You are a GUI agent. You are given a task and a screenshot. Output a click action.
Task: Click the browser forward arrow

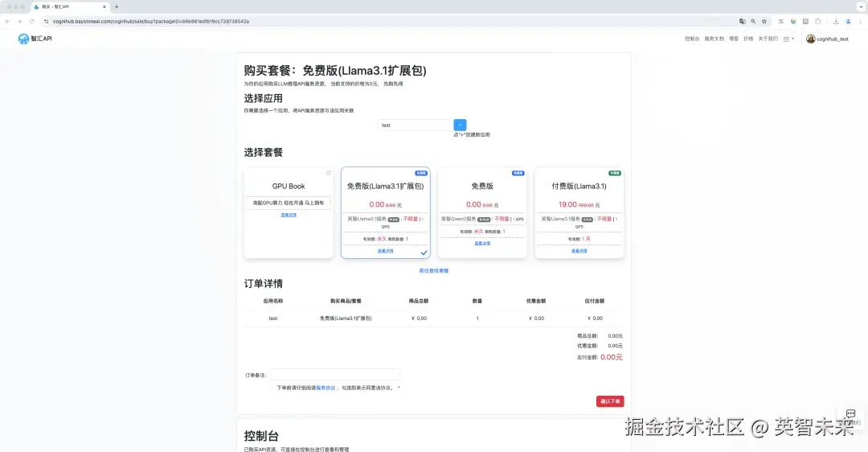coord(19,21)
